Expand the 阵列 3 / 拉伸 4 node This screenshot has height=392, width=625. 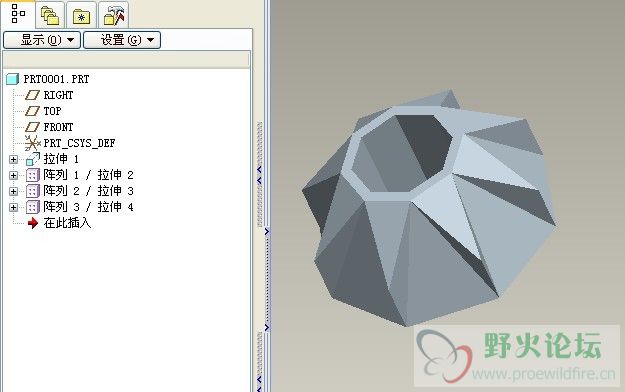[13, 207]
